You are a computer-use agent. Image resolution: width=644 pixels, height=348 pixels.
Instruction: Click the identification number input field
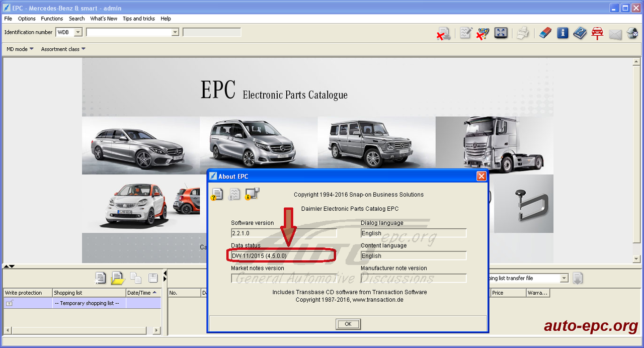click(129, 32)
